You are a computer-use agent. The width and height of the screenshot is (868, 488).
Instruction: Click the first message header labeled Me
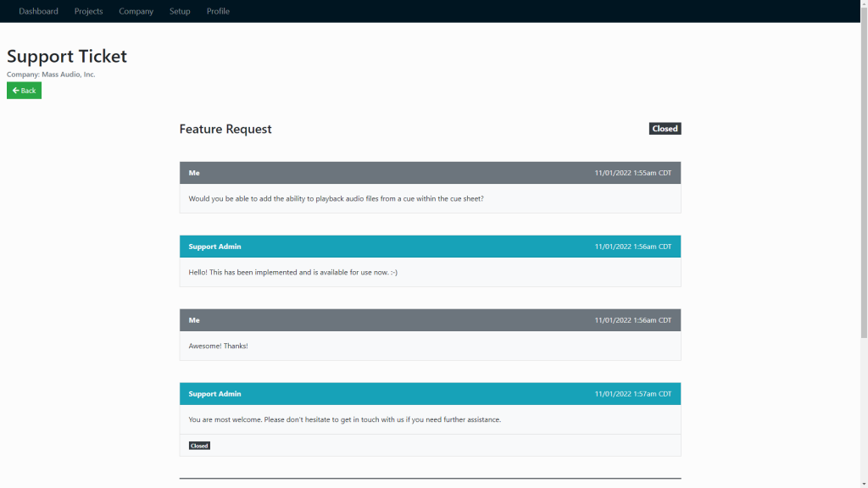coord(194,172)
